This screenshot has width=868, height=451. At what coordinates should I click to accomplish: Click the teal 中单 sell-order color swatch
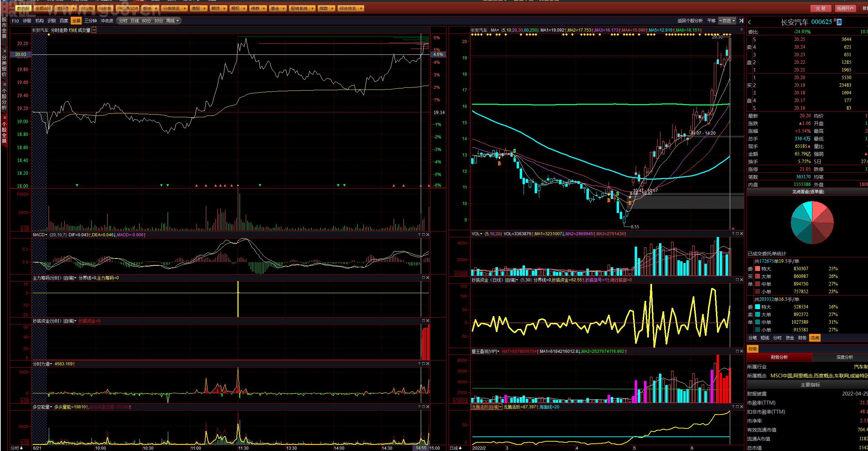[x=758, y=322]
